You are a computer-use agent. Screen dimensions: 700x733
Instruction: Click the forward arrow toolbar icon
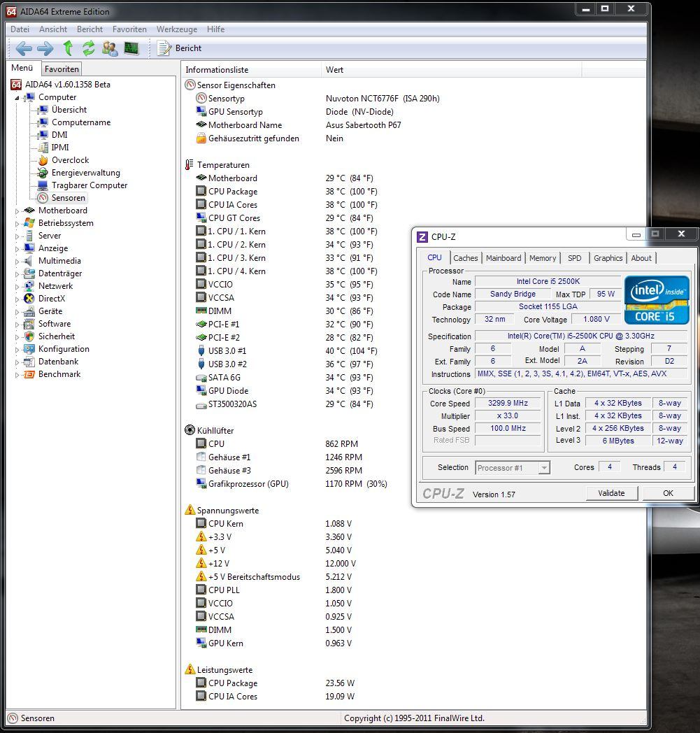point(45,48)
